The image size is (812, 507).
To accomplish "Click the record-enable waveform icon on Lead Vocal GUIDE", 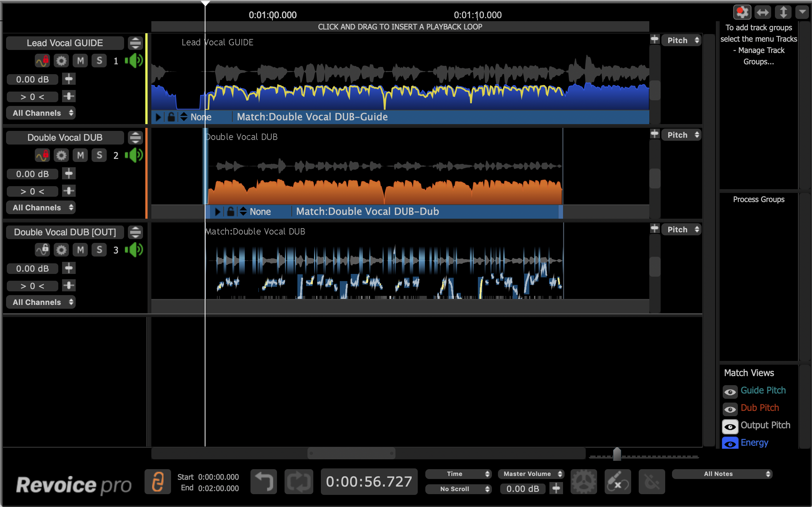I will tap(42, 61).
